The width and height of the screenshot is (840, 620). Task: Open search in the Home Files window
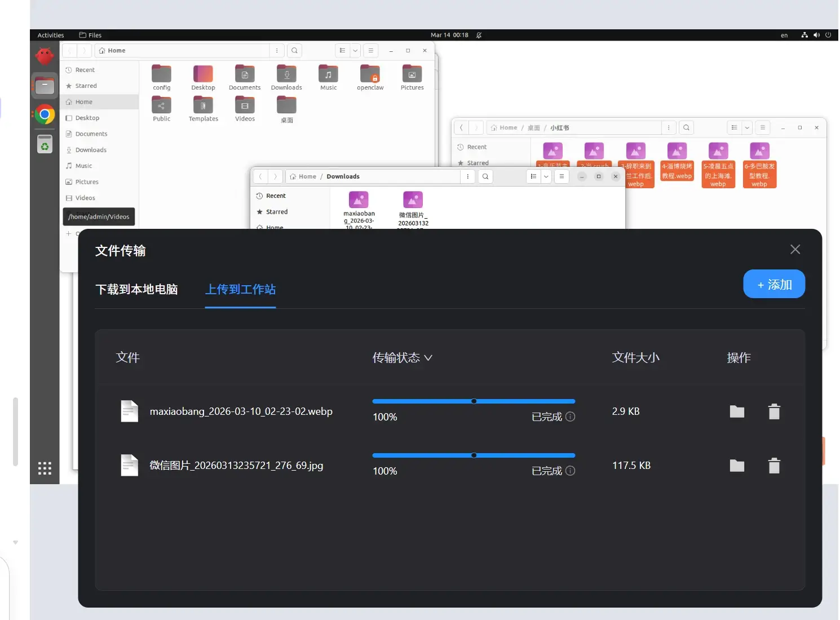click(x=294, y=51)
